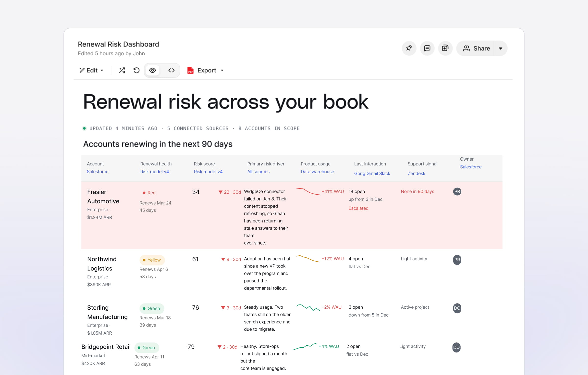Click the green updated status dot
Viewport: 588px width, 375px height.
[x=84, y=128]
